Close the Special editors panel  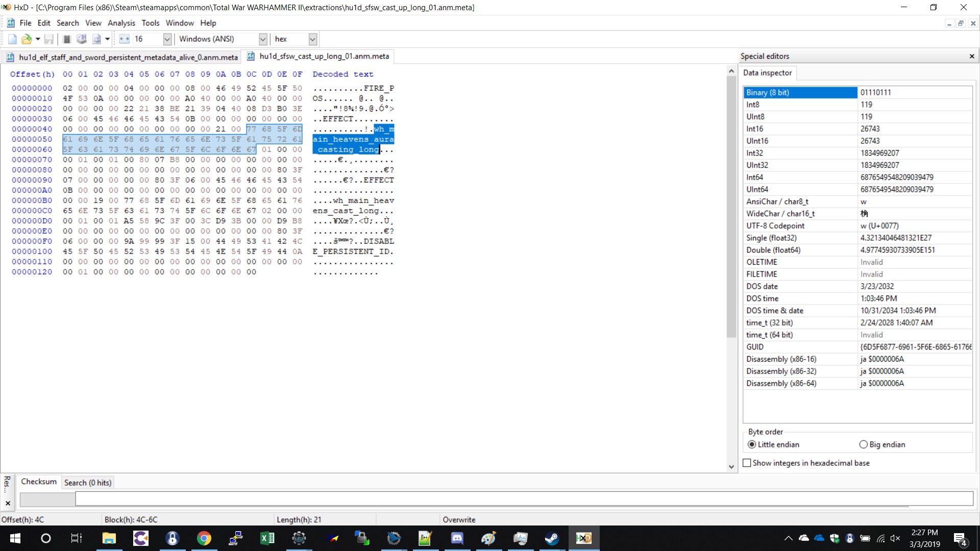click(972, 56)
